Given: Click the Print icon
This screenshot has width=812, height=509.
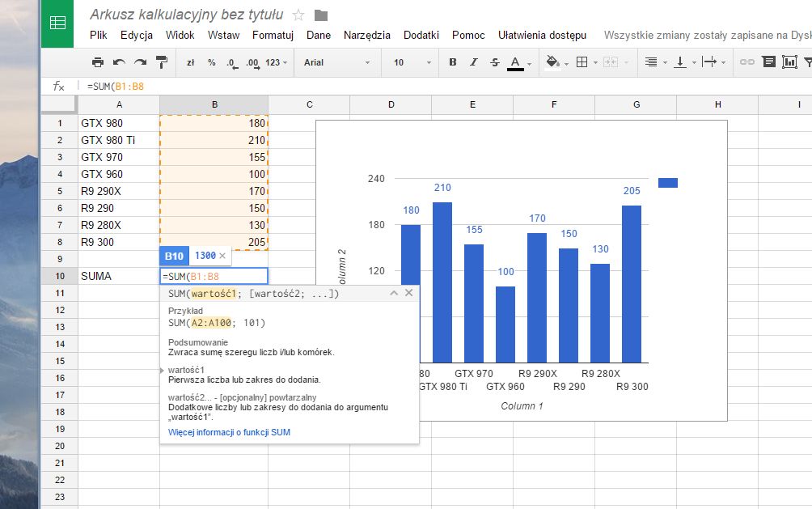Looking at the screenshot, I should click(x=97, y=62).
